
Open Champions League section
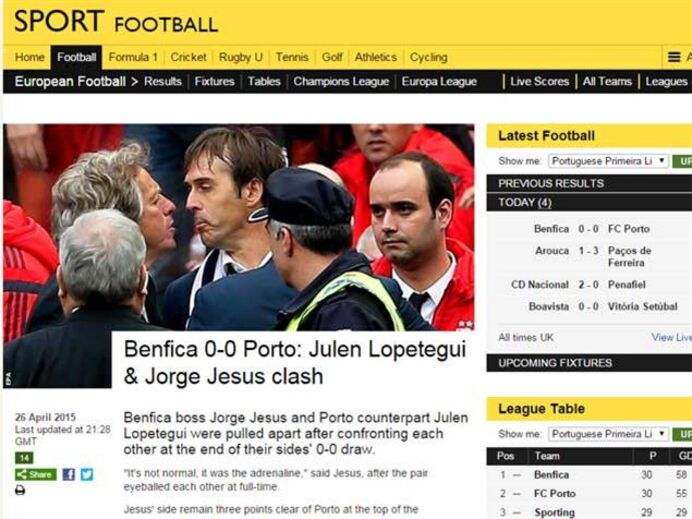coord(341,82)
